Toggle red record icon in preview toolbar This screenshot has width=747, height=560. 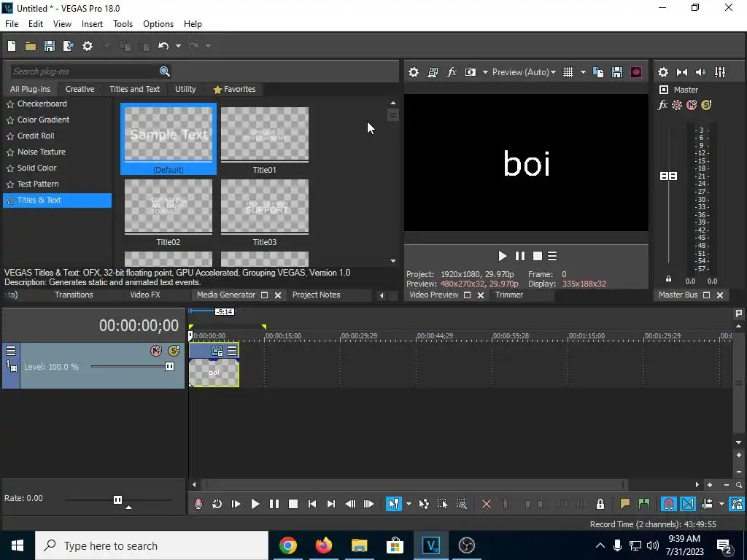(636, 72)
